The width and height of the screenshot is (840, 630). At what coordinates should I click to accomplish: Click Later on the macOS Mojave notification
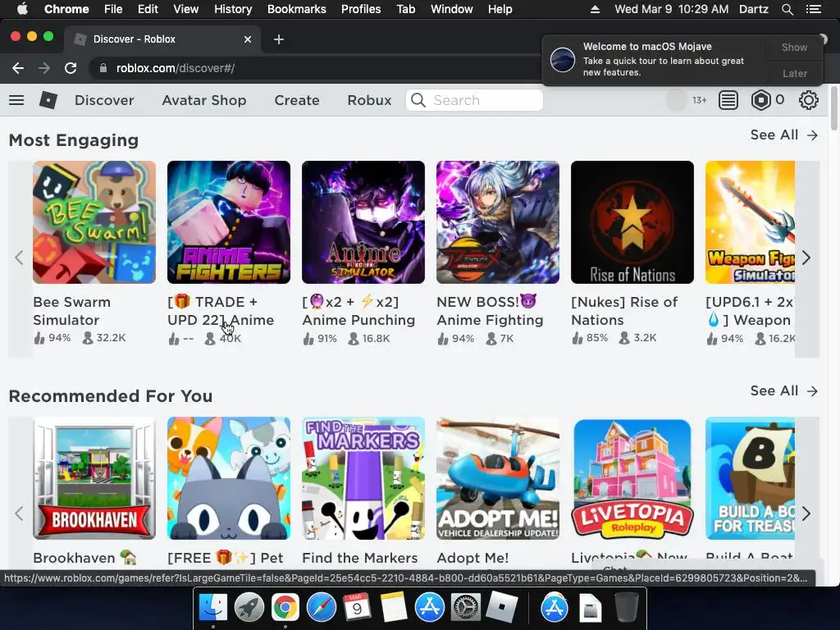pyautogui.click(x=794, y=73)
